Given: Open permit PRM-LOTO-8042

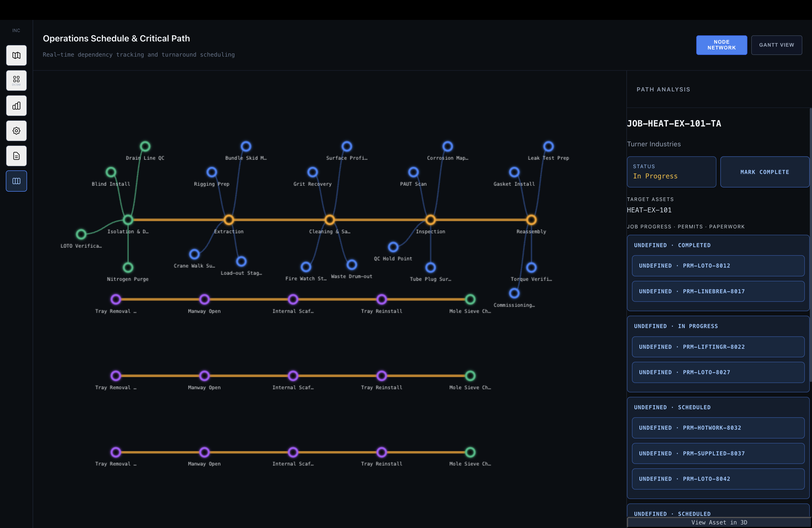Looking at the screenshot, I should click(x=718, y=479).
